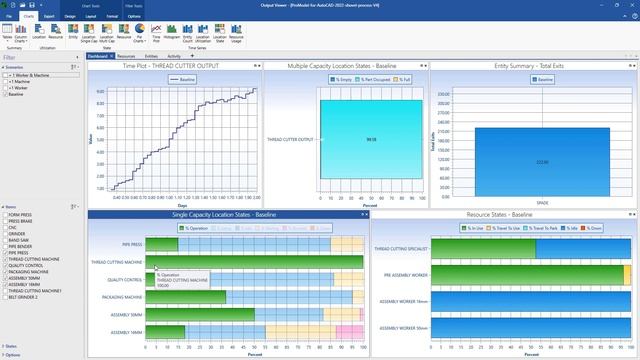Switch to the filter Options ribbon tab
Image resolution: width=640 pixels, height=360 pixels.
(134, 16)
